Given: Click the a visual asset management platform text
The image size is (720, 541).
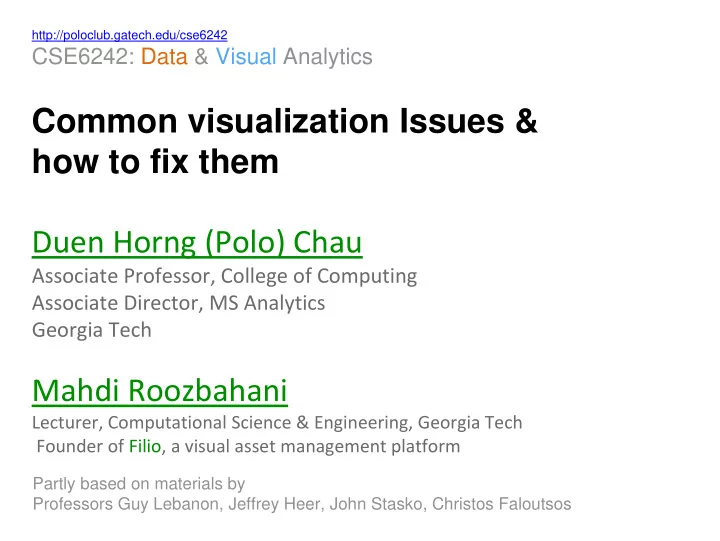Looking at the screenshot, I should [x=315, y=446].
